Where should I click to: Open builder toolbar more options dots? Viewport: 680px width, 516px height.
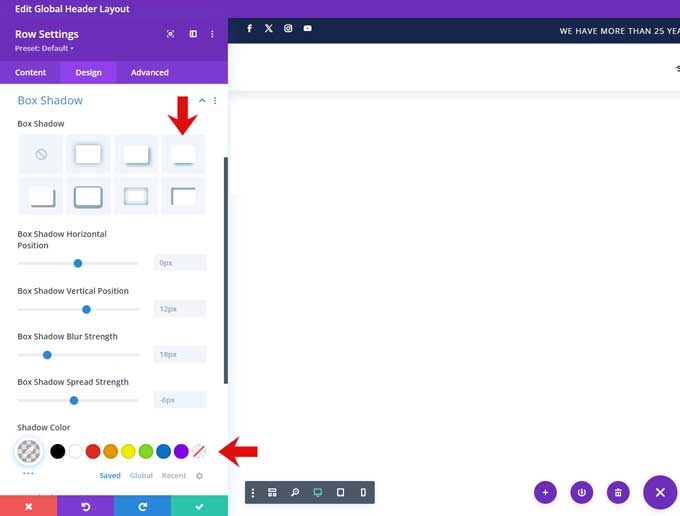(x=253, y=493)
